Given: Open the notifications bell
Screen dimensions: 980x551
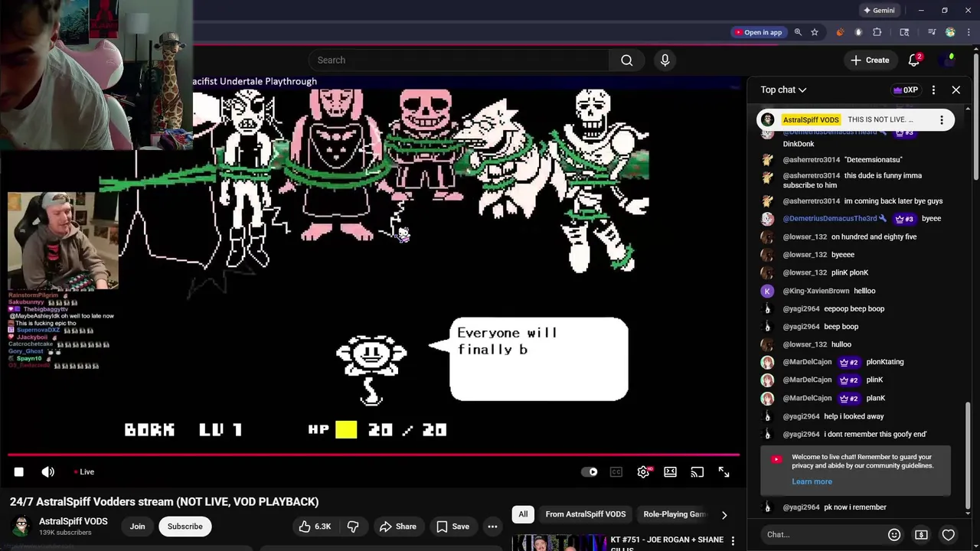Looking at the screenshot, I should pyautogui.click(x=914, y=60).
